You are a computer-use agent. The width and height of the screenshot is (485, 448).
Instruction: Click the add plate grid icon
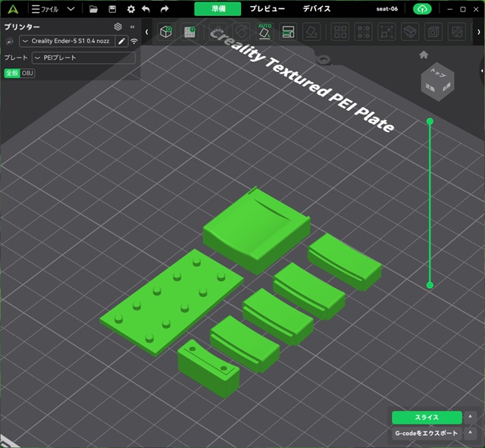189,32
